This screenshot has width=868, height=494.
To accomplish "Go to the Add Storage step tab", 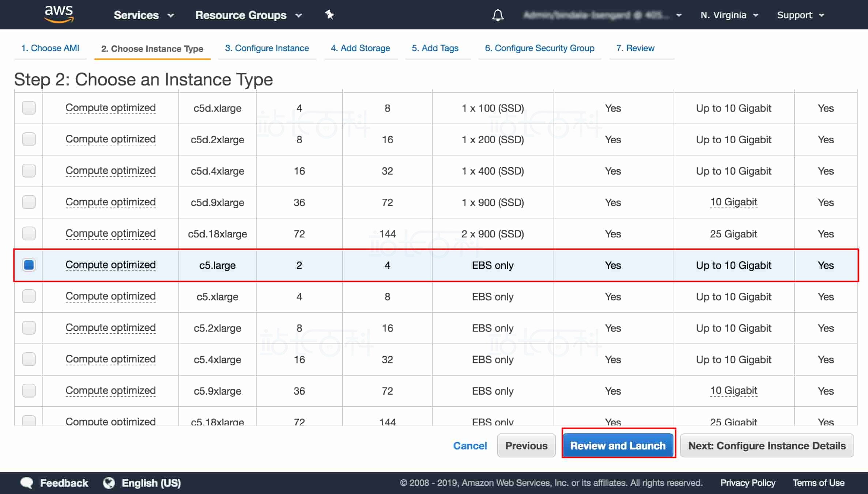I will (360, 48).
